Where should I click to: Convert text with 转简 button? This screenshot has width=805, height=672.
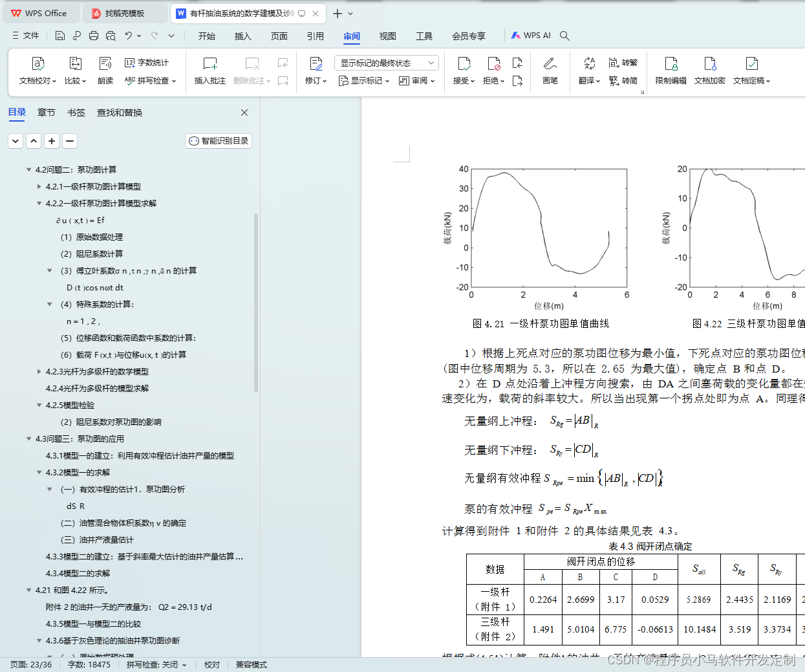pyautogui.click(x=623, y=81)
